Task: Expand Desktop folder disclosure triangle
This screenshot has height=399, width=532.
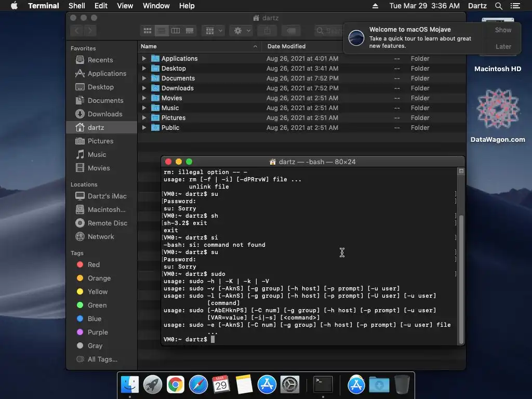Action: [x=144, y=68]
